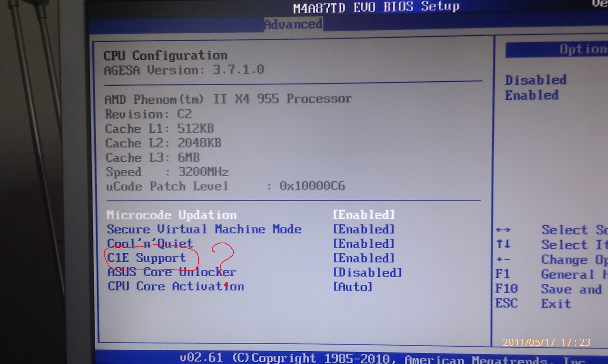Click the ESC Exit hint
608x364 pixels.
tap(533, 304)
